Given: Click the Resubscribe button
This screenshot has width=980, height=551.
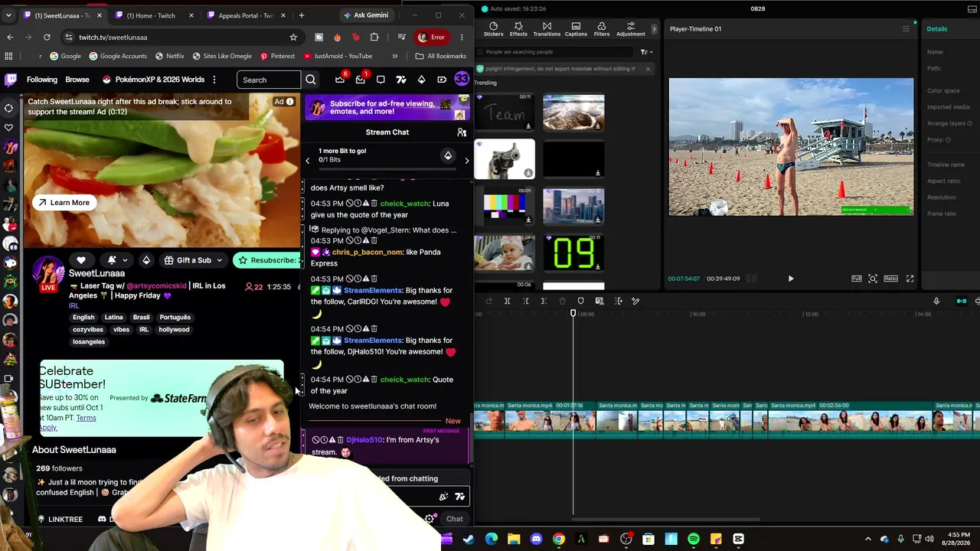Looking at the screenshot, I should pyautogui.click(x=267, y=260).
